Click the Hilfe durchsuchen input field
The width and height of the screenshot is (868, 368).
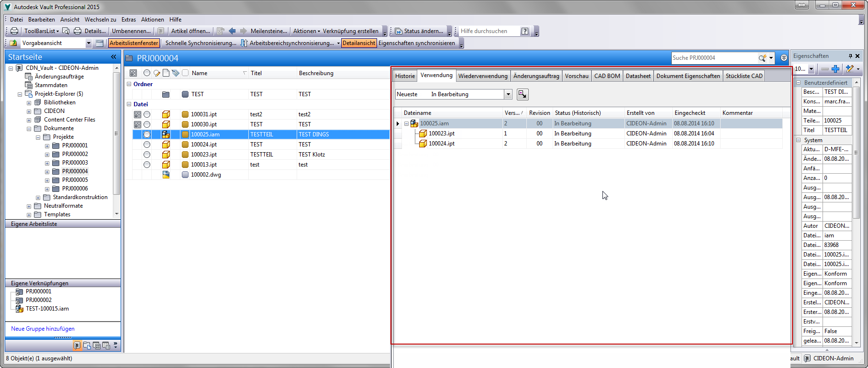pyautogui.click(x=489, y=31)
